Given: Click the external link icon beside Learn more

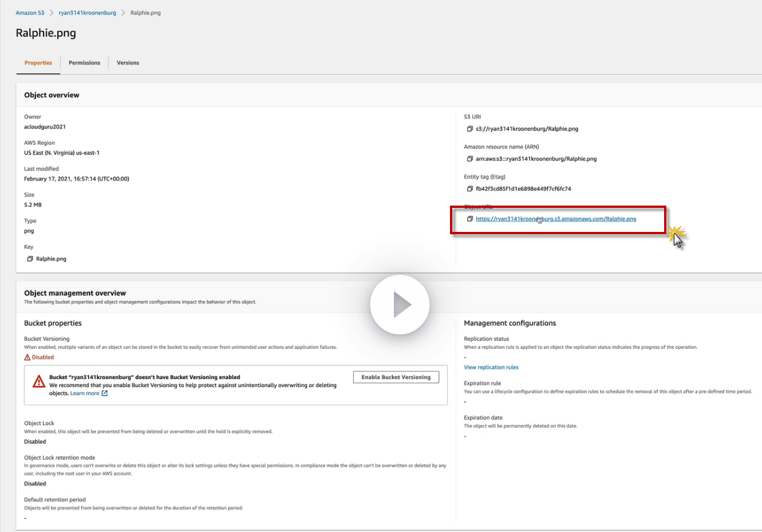Looking at the screenshot, I should 104,393.
